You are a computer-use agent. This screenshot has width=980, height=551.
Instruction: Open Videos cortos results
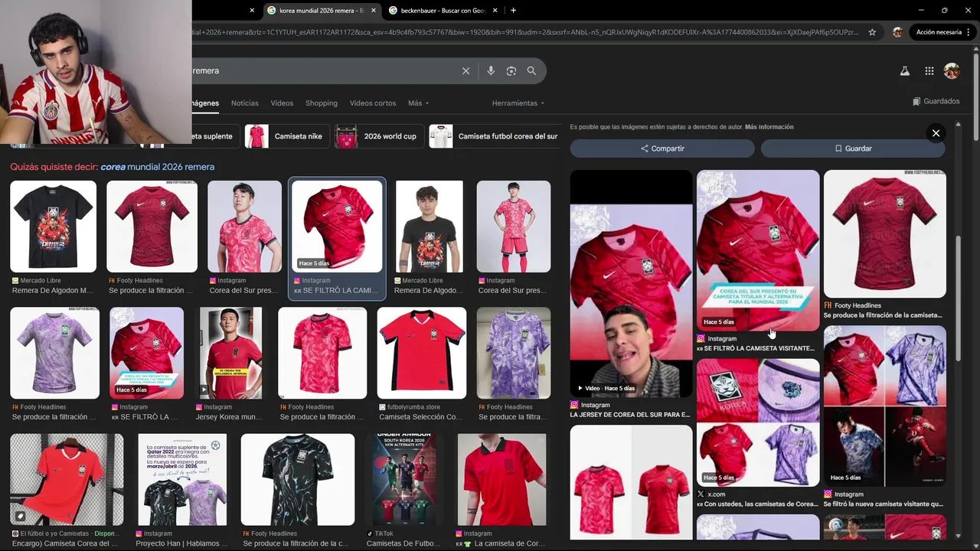click(x=373, y=103)
